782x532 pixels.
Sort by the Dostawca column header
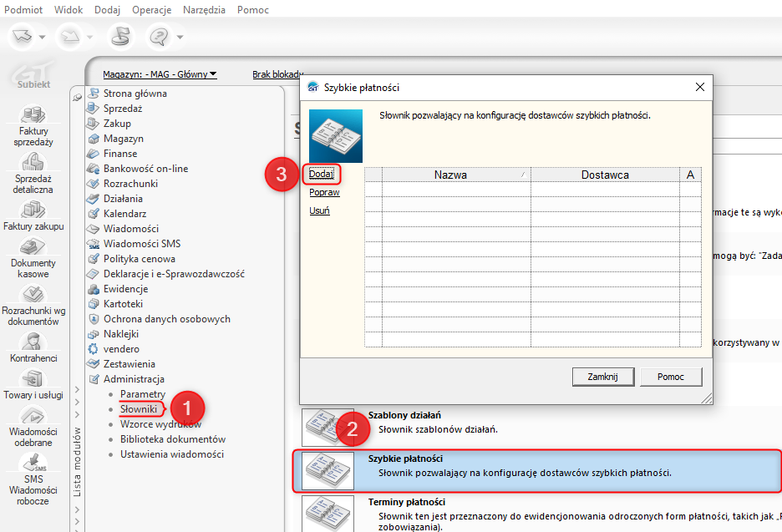point(605,175)
